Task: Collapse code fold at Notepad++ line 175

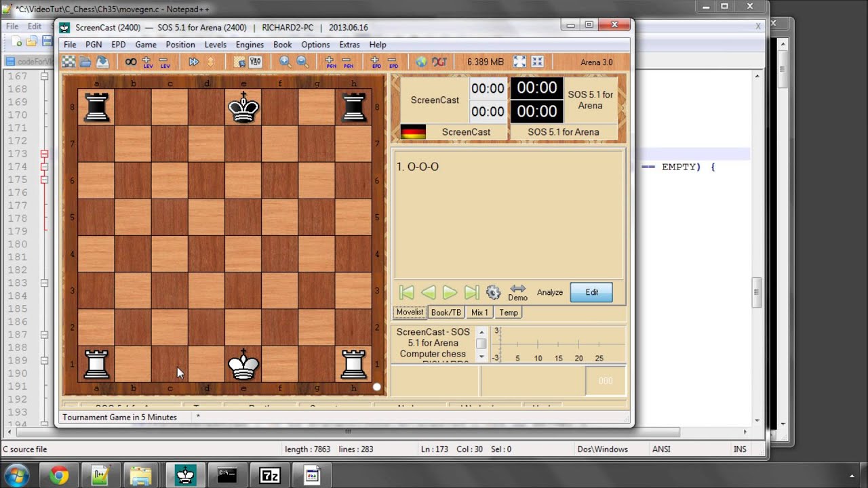Action: tap(45, 180)
